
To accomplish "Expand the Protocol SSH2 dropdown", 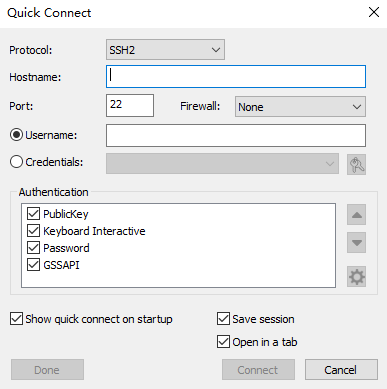I will [165, 50].
